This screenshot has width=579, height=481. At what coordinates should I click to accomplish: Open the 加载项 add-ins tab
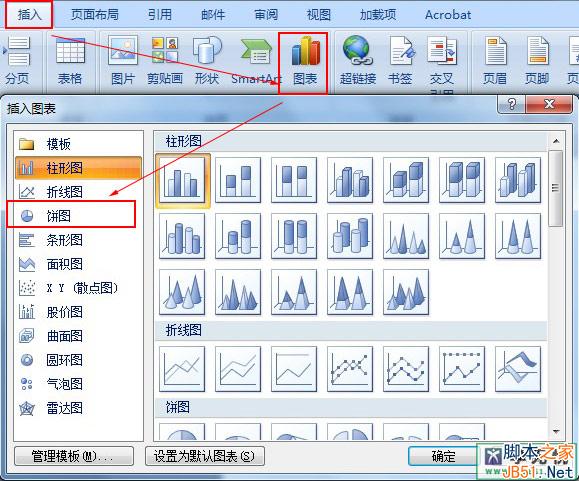378,15
